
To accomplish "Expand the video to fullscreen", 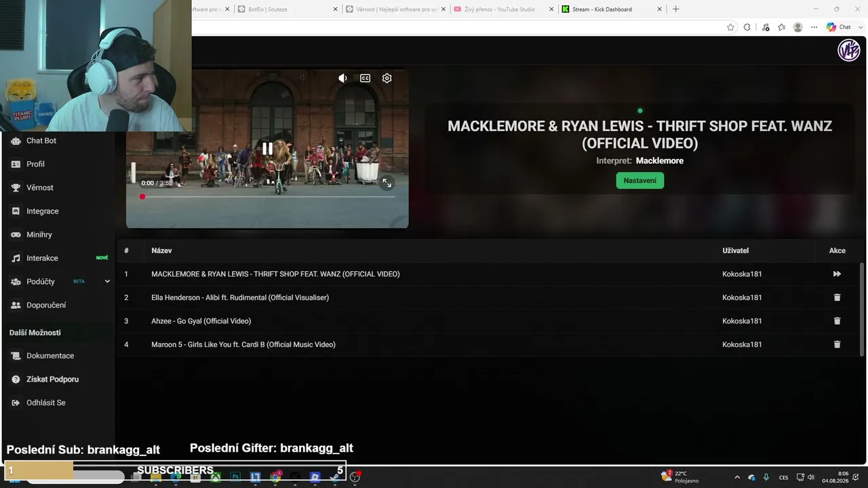I will click(387, 183).
